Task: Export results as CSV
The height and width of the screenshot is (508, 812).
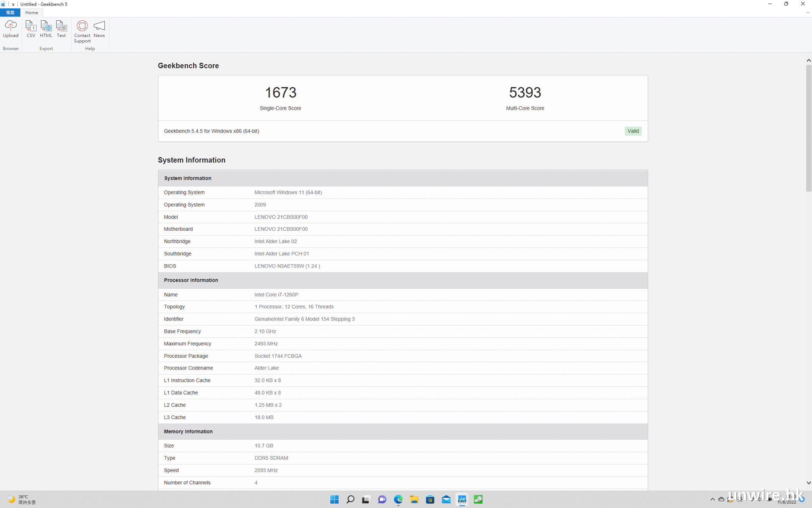Action: point(31,29)
